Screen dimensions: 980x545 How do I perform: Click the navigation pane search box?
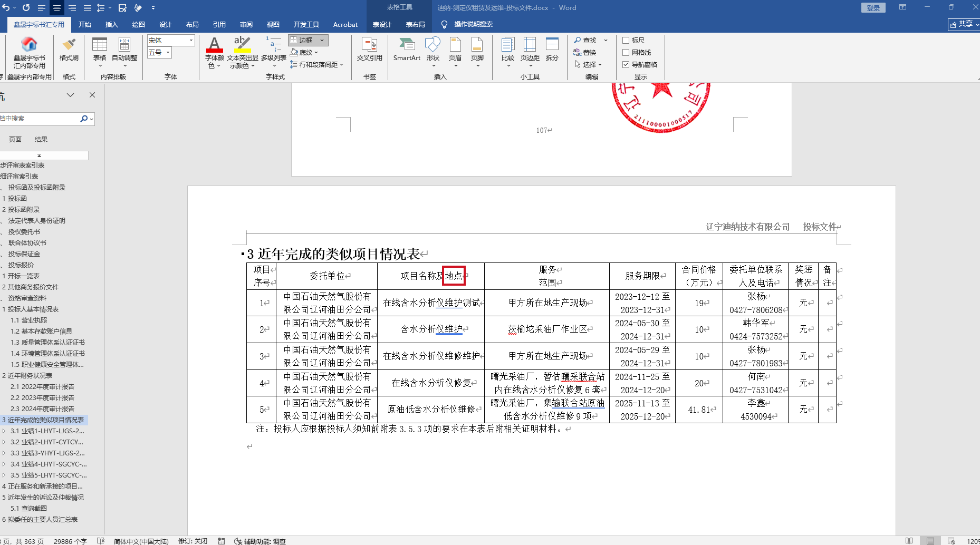pos(40,119)
